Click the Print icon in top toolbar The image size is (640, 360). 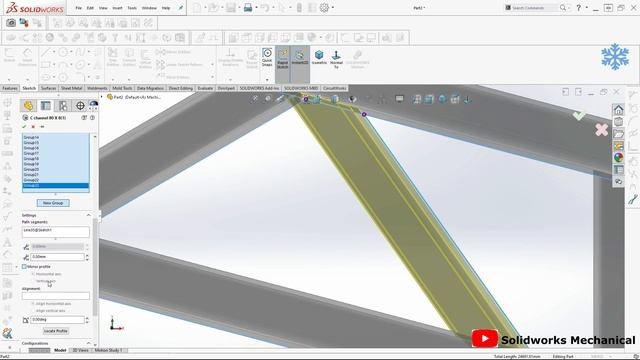pos(248,8)
